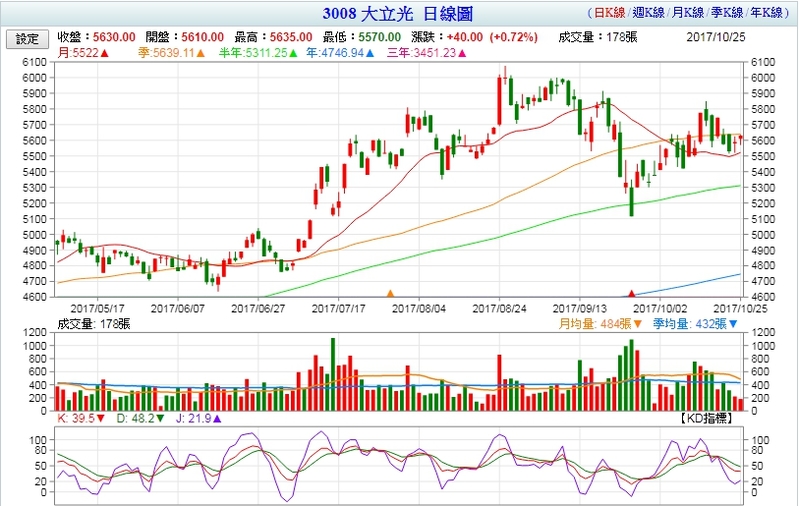Click the 設定 settings button
Image resolution: width=799 pixels, height=506 pixels.
coord(27,39)
